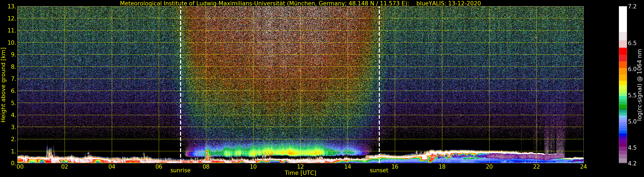This screenshot has height=177, width=644.
Task: Click the white dashed sunrise marker line
Action: point(180,85)
